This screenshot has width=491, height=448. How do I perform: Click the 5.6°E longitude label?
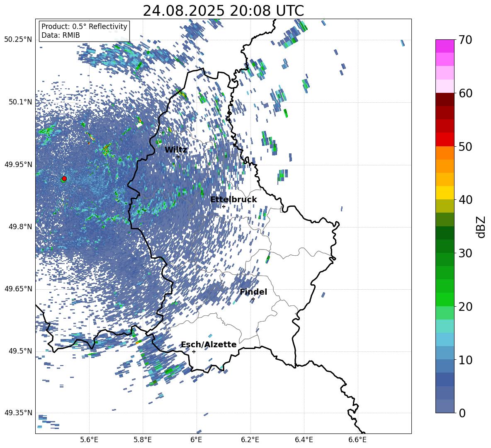tap(89, 440)
